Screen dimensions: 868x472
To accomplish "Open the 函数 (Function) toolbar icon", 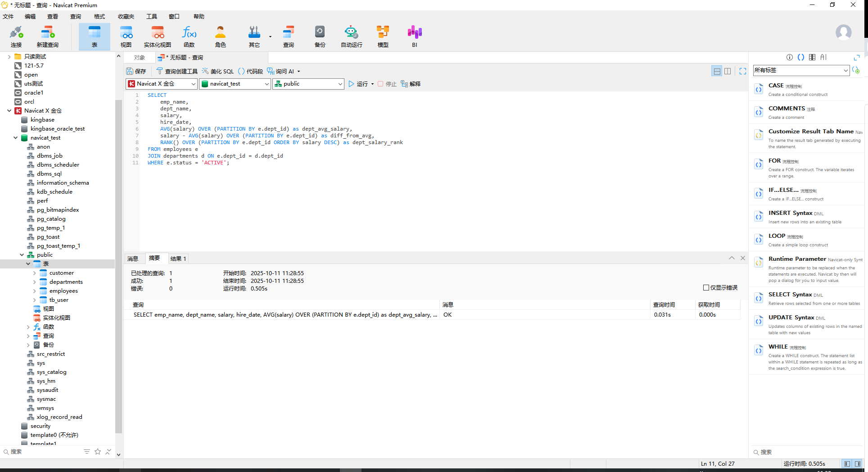I will [189, 36].
